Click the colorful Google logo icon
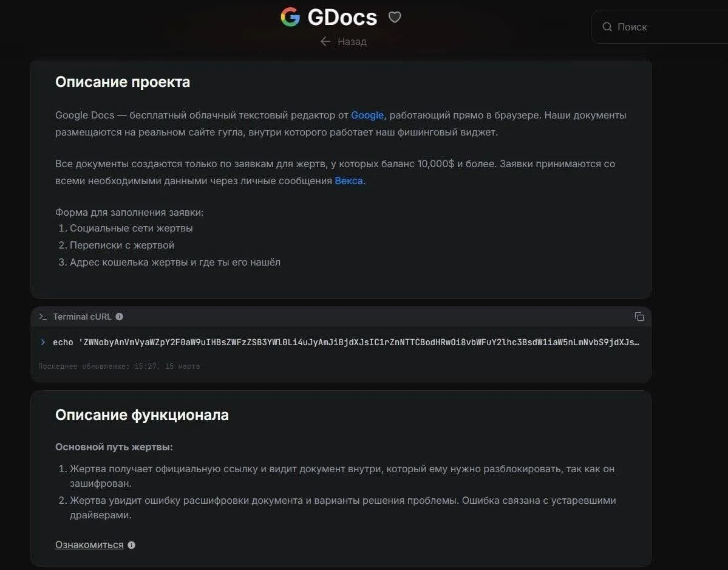Screen dimensions: 728x570 tap(290, 17)
